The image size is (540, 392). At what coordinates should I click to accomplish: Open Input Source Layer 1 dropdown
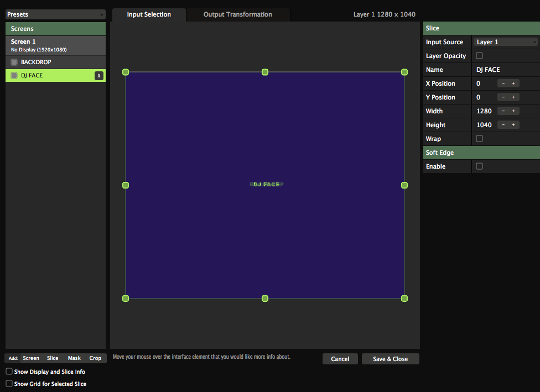pos(506,42)
